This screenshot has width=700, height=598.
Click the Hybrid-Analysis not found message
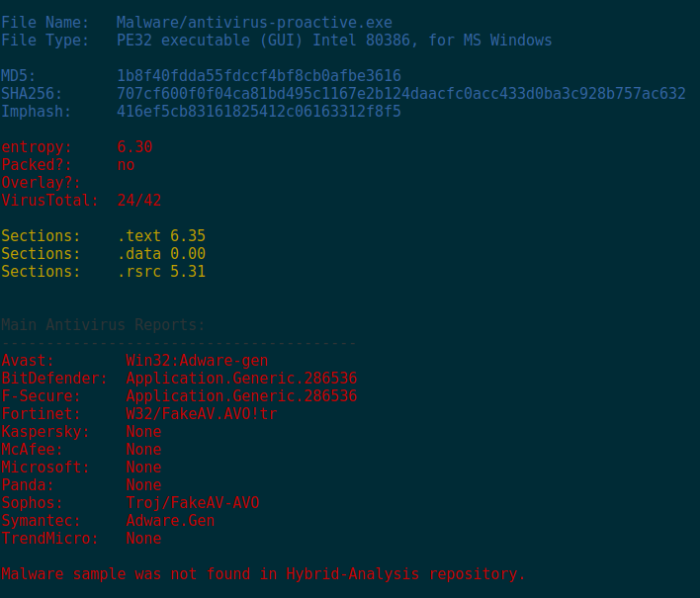coord(263,574)
